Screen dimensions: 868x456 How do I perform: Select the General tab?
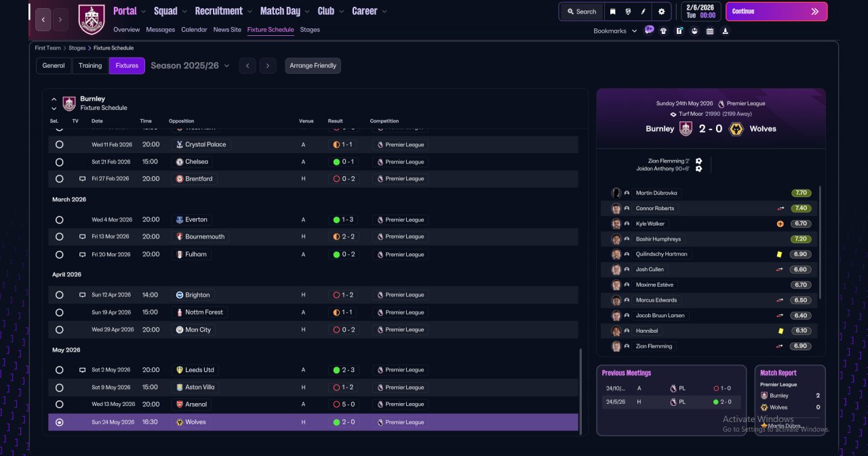click(x=54, y=66)
